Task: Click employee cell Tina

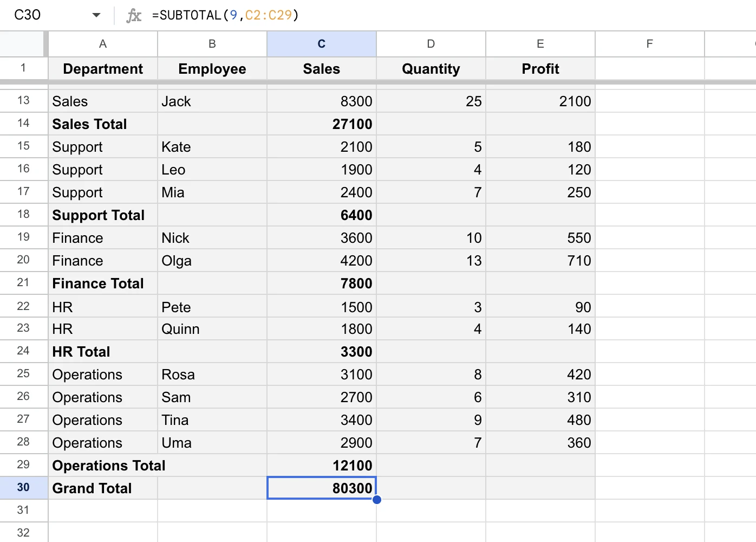Action: [x=212, y=420]
